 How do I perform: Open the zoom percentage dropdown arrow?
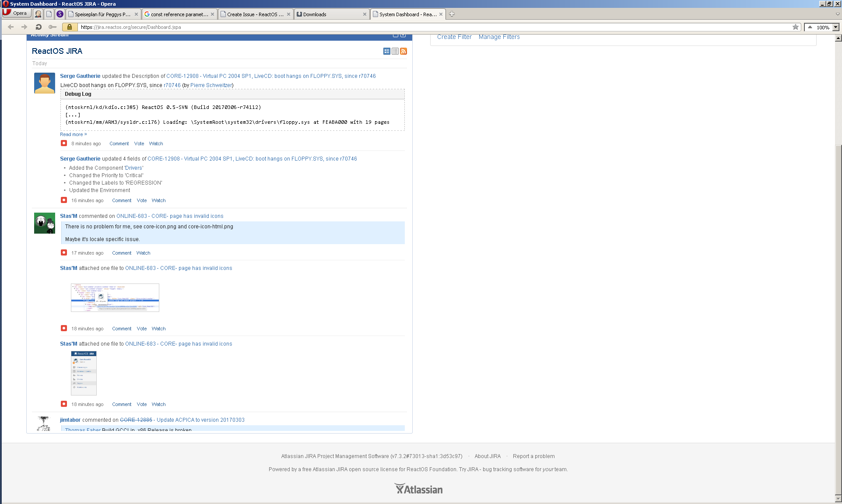pos(835,27)
